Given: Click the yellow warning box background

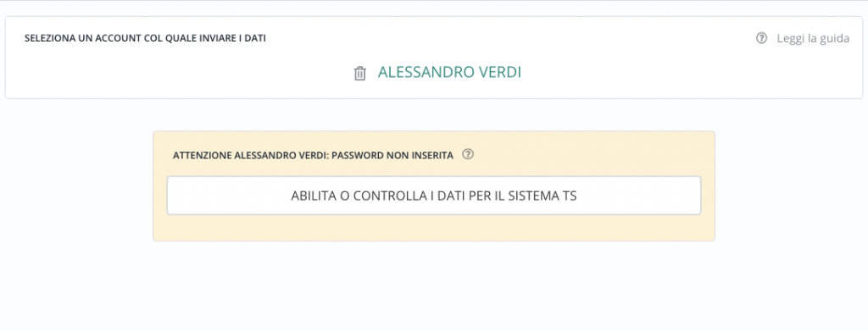Looking at the screenshot, I should [x=434, y=228].
